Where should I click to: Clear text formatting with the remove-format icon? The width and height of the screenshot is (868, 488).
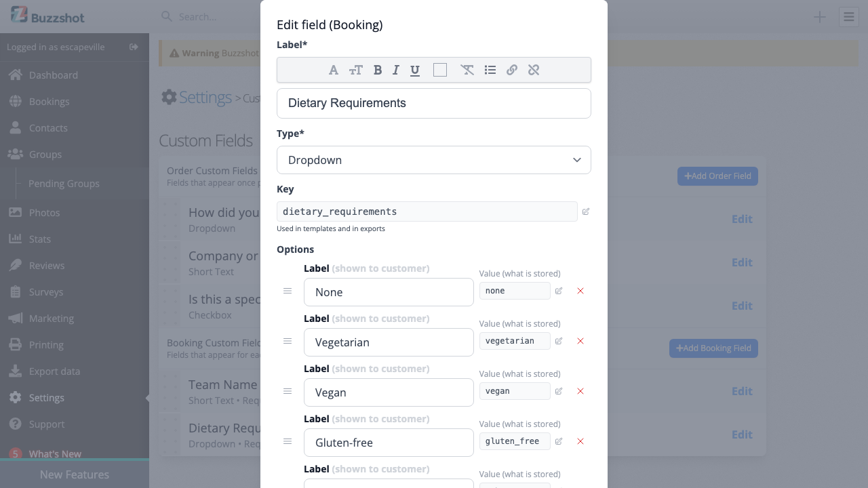[467, 70]
